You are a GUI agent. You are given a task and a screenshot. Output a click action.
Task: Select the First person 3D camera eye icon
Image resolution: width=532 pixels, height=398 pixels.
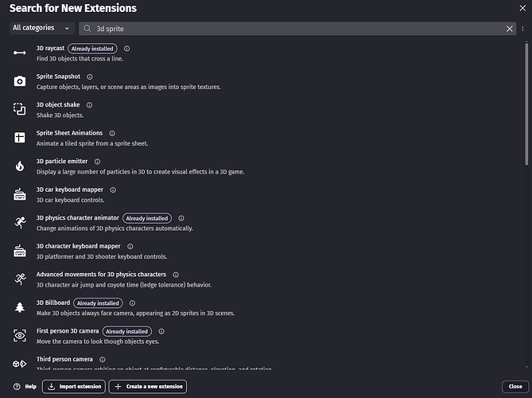tap(20, 336)
